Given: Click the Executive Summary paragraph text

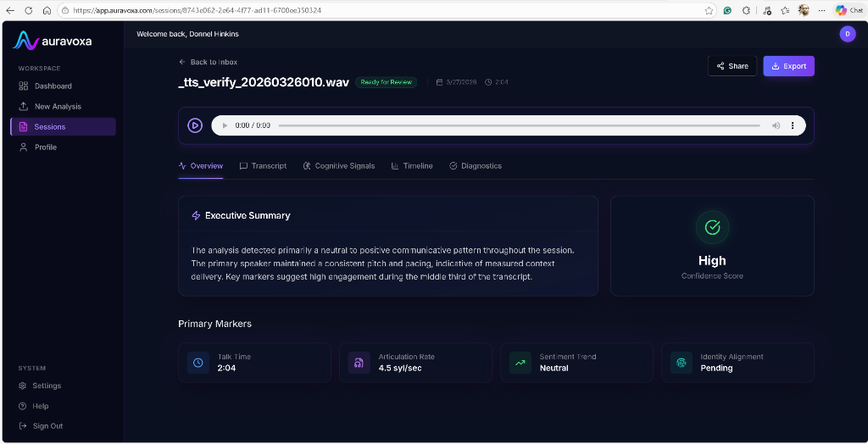Looking at the screenshot, I should tap(382, 264).
